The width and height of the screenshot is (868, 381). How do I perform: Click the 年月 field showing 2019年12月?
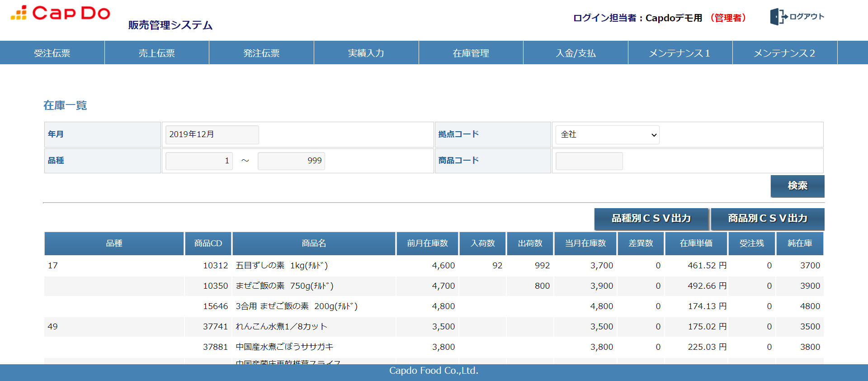(212, 135)
